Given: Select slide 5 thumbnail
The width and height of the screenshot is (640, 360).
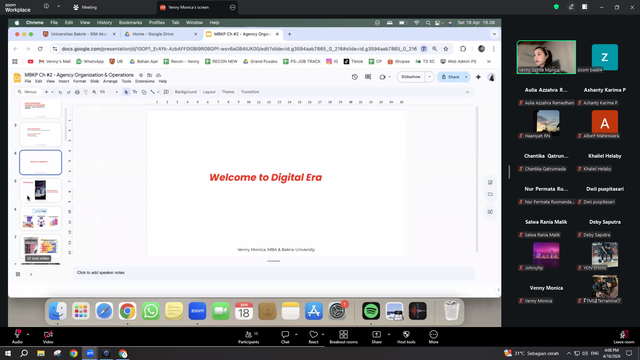Looking at the screenshot, I should coord(40,190).
